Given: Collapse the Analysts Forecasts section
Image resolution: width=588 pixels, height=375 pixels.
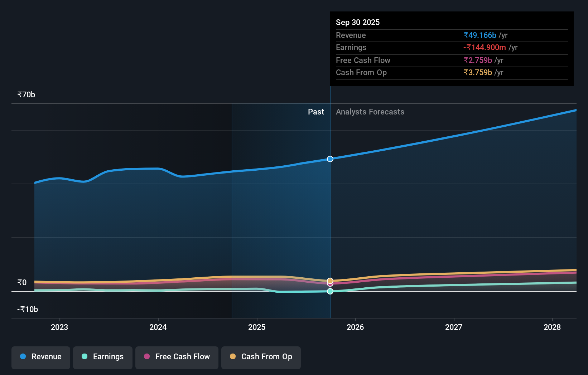Looking at the screenshot, I should coord(370,112).
